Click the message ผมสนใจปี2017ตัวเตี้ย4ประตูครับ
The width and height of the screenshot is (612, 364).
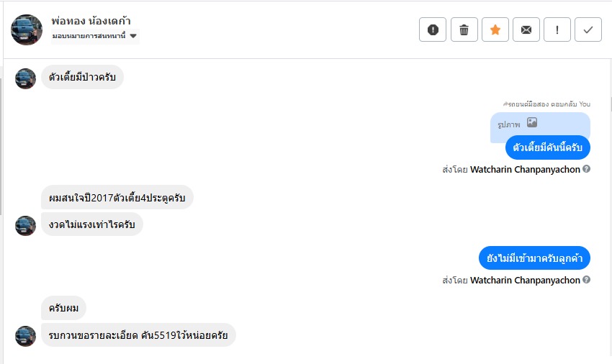[117, 197]
